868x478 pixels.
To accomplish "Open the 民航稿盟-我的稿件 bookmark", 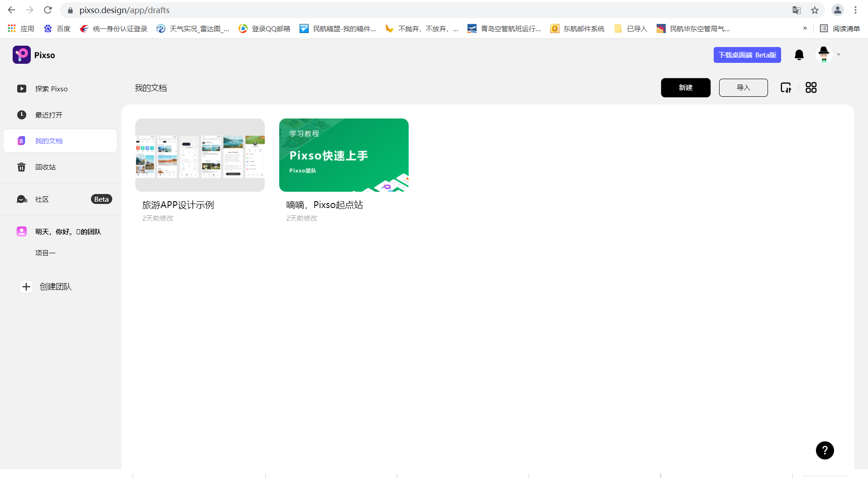I will tap(338, 28).
